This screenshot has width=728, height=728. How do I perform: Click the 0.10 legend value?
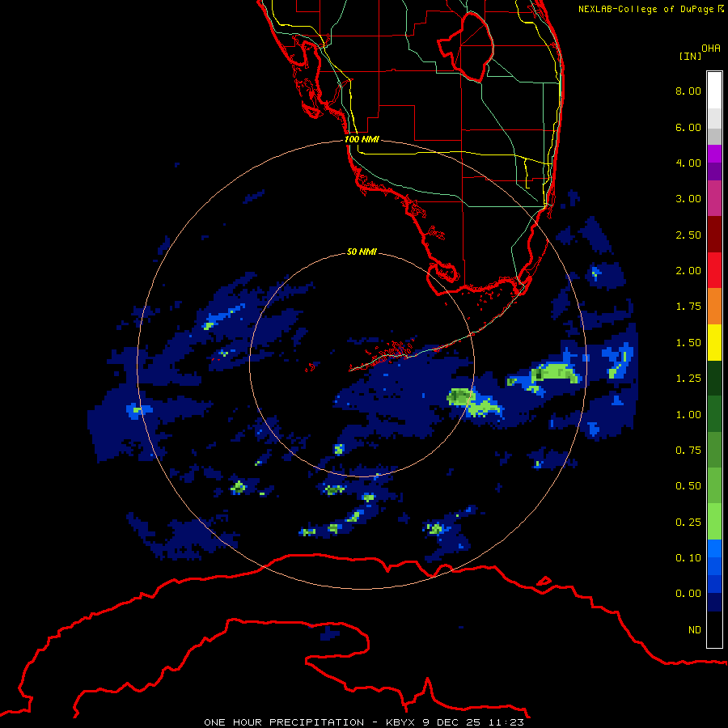click(688, 558)
